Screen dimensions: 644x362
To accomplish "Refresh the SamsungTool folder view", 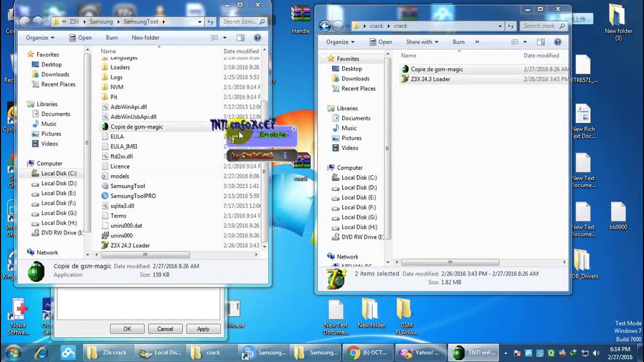I will click(211, 22).
